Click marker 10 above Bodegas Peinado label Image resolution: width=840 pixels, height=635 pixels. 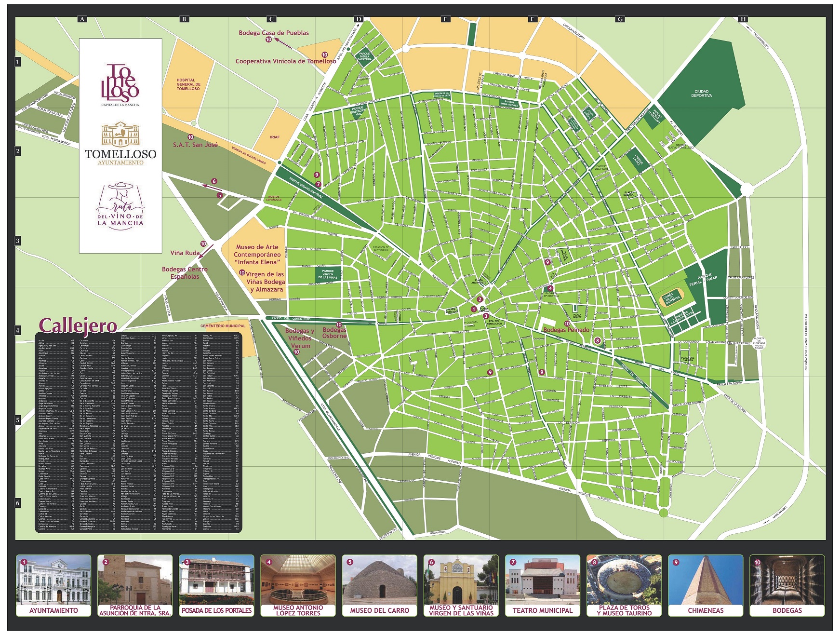[567, 324]
